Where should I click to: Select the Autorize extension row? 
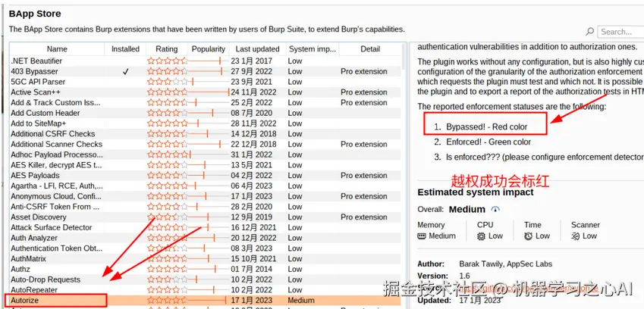coord(206,301)
